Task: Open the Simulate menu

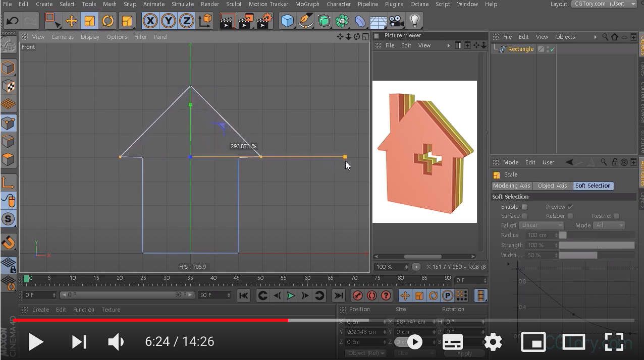Action: point(183,4)
